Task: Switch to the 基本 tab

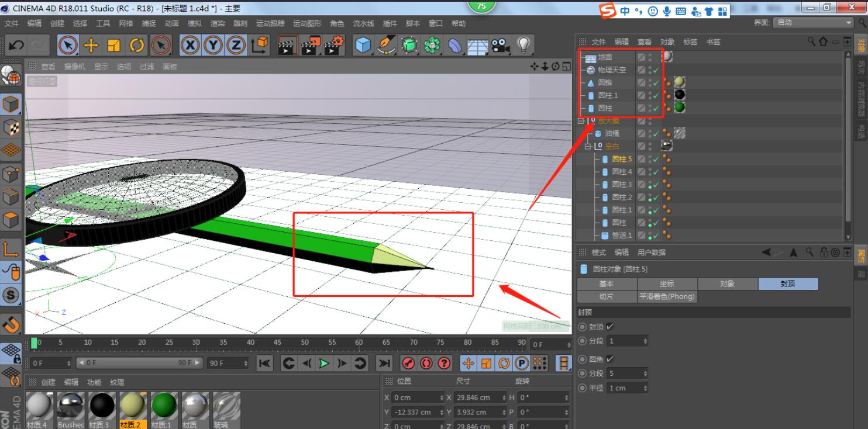Action: [607, 283]
